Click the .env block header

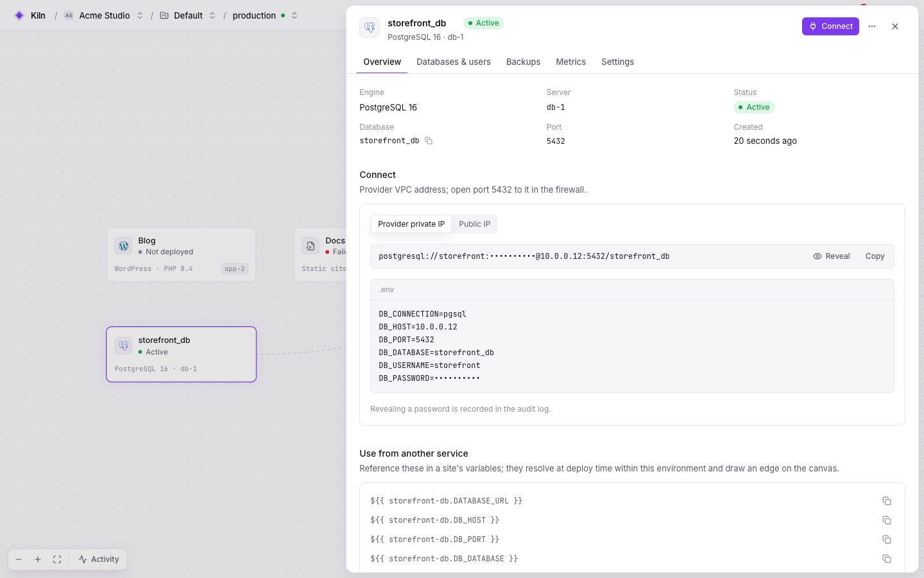click(632, 290)
